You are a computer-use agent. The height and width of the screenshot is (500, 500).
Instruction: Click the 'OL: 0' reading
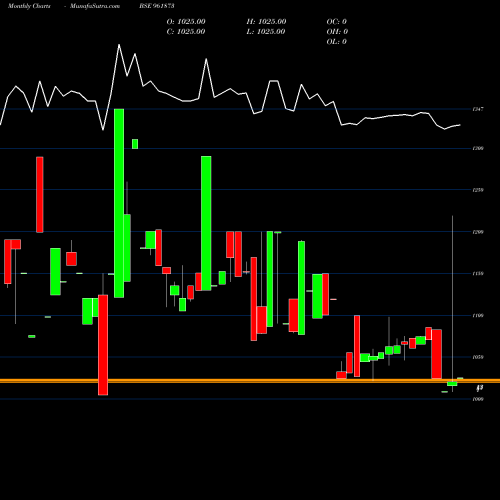pos(337,42)
